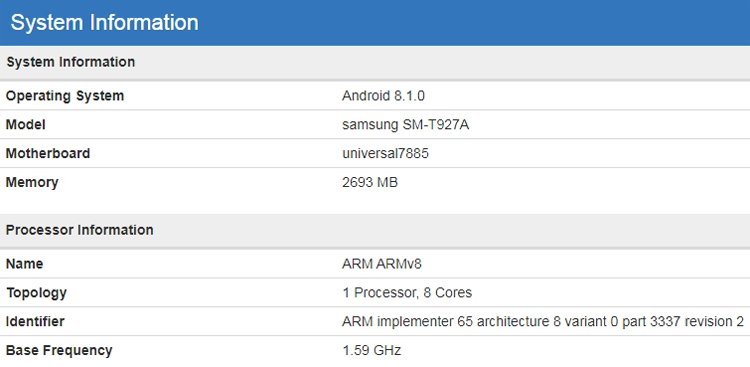Image resolution: width=750 pixels, height=367 pixels.
Task: Select the 1.59 GHz frequency value
Action: pyautogui.click(x=372, y=350)
